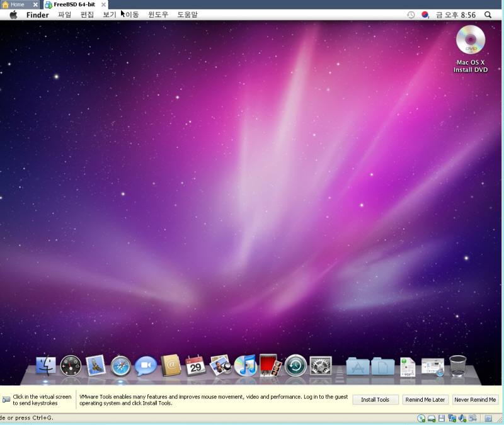
Task: Launch Safari compass icon in Dock
Action: coord(120,366)
